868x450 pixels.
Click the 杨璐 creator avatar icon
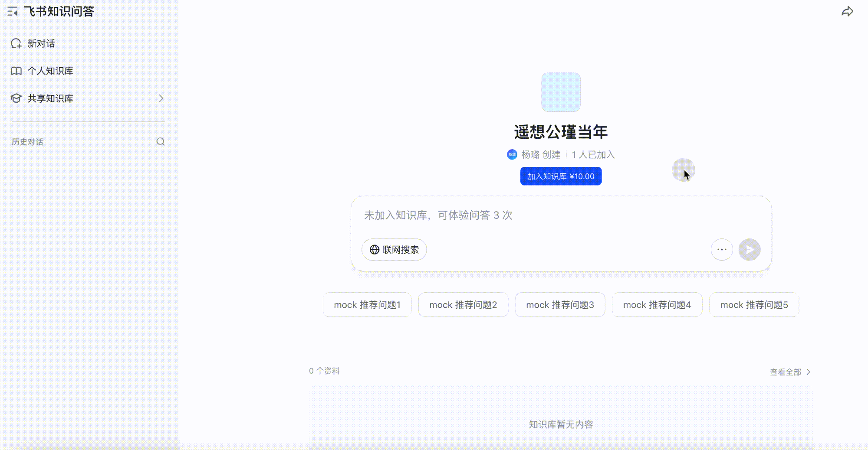pos(512,155)
